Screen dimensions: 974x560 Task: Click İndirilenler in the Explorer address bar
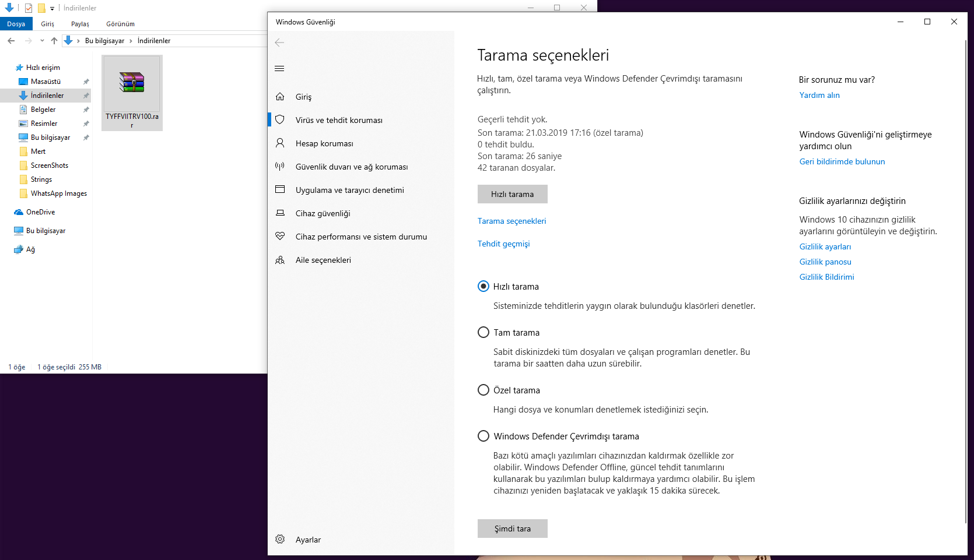pos(154,41)
